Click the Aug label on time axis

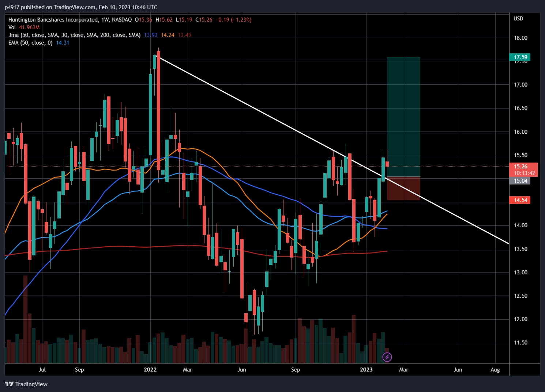pyautogui.click(x=495, y=370)
